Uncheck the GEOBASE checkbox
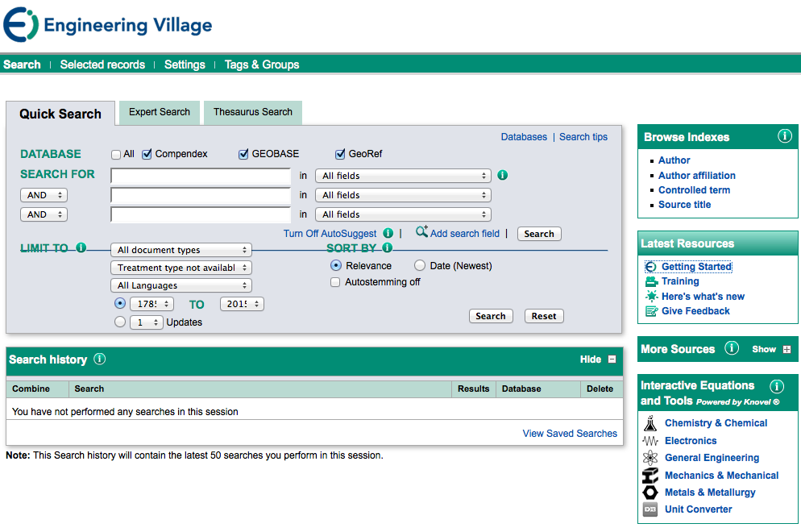The height and width of the screenshot is (532, 801). (243, 154)
